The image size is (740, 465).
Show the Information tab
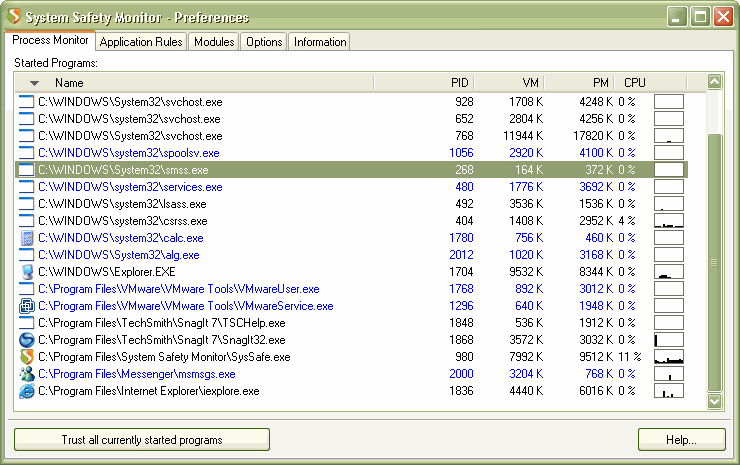coord(320,42)
